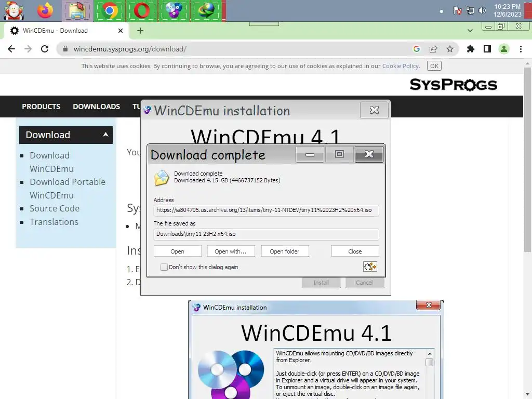The height and width of the screenshot is (399, 532).
Task: Select the download Address URL field
Action: [x=266, y=210]
